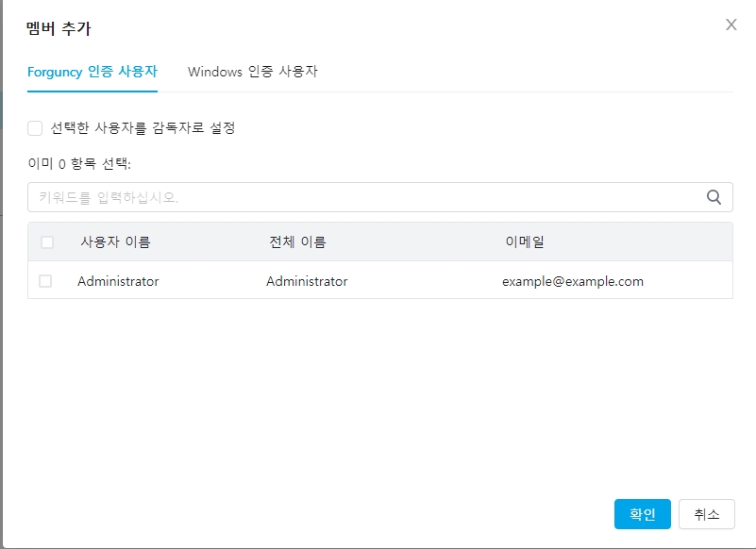Click the 사용자 이름 column header

(x=115, y=242)
